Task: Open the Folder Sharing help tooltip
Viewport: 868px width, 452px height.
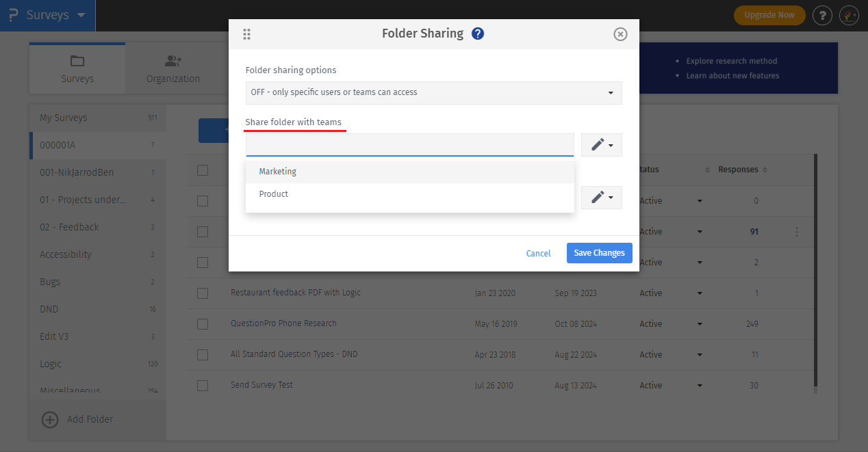Action: pyautogui.click(x=478, y=33)
